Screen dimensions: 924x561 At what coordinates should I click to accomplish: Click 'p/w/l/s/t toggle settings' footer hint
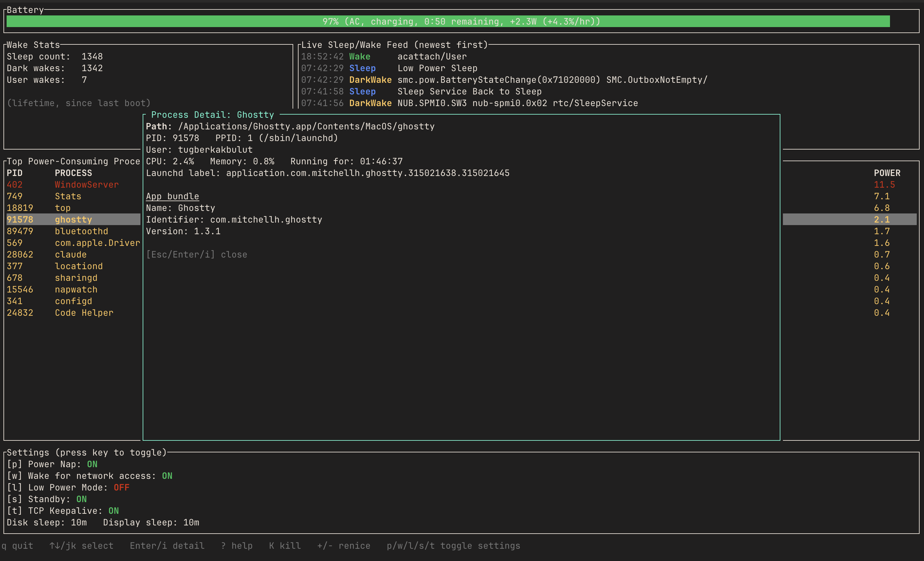[454, 545]
